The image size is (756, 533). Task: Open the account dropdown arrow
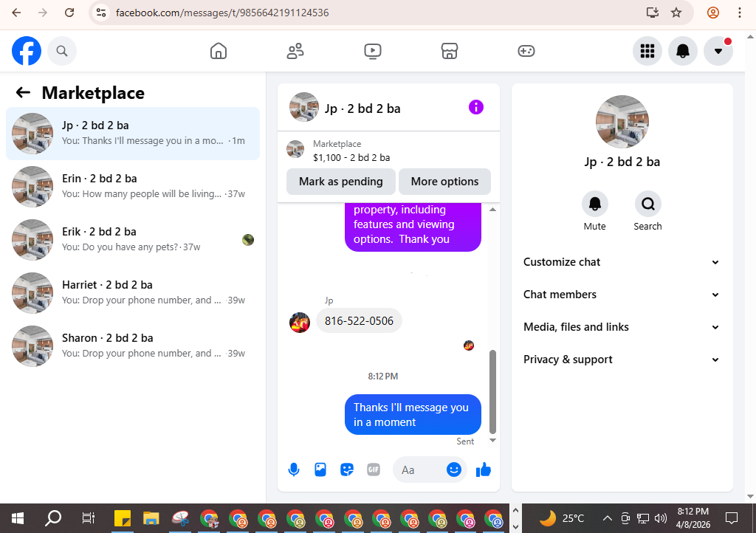718,51
